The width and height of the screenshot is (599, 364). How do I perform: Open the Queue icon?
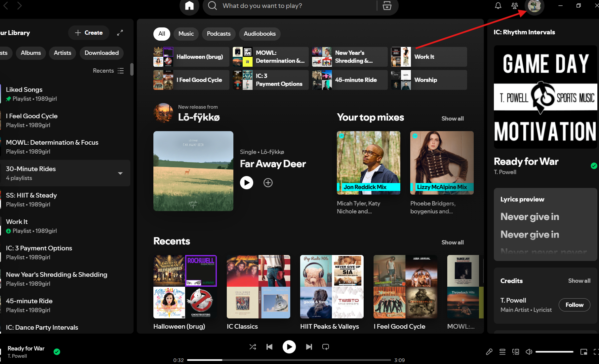502,352
